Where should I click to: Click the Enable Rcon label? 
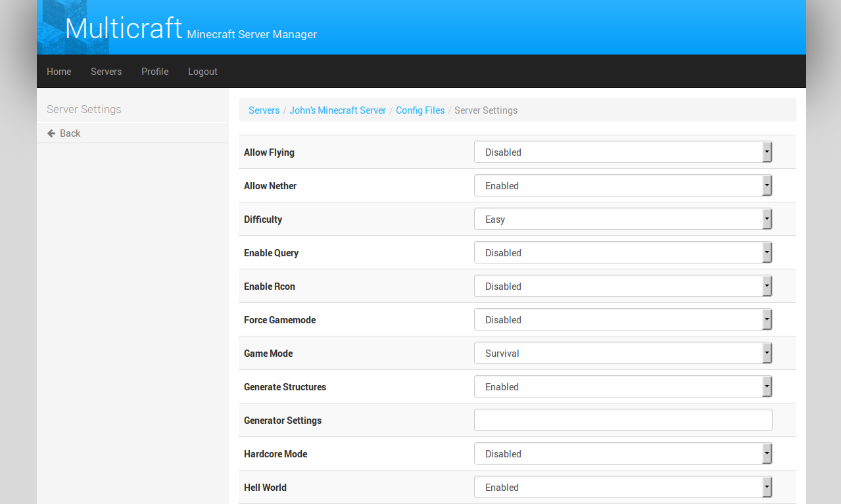270,286
